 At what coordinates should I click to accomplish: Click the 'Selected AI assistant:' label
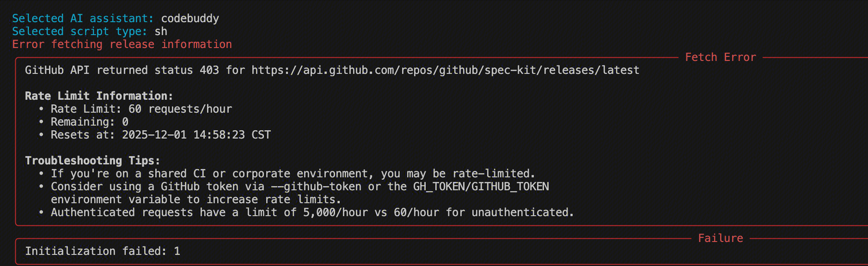83,19
